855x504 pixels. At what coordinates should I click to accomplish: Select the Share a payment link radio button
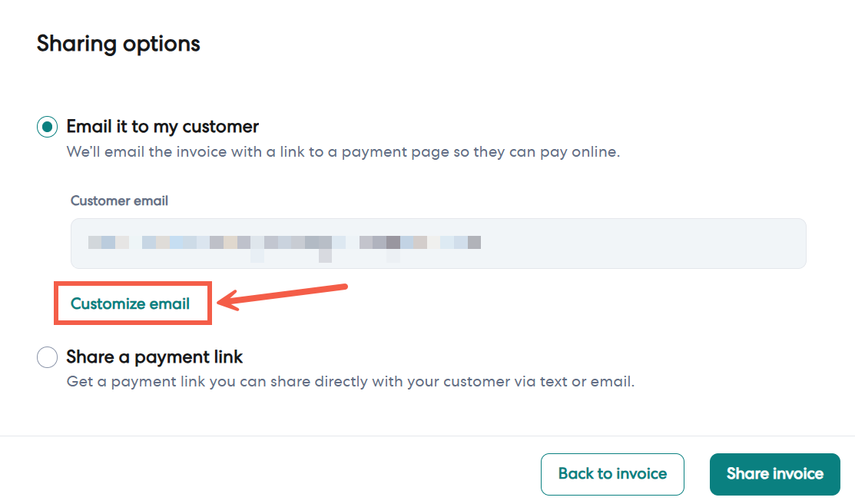click(x=47, y=357)
